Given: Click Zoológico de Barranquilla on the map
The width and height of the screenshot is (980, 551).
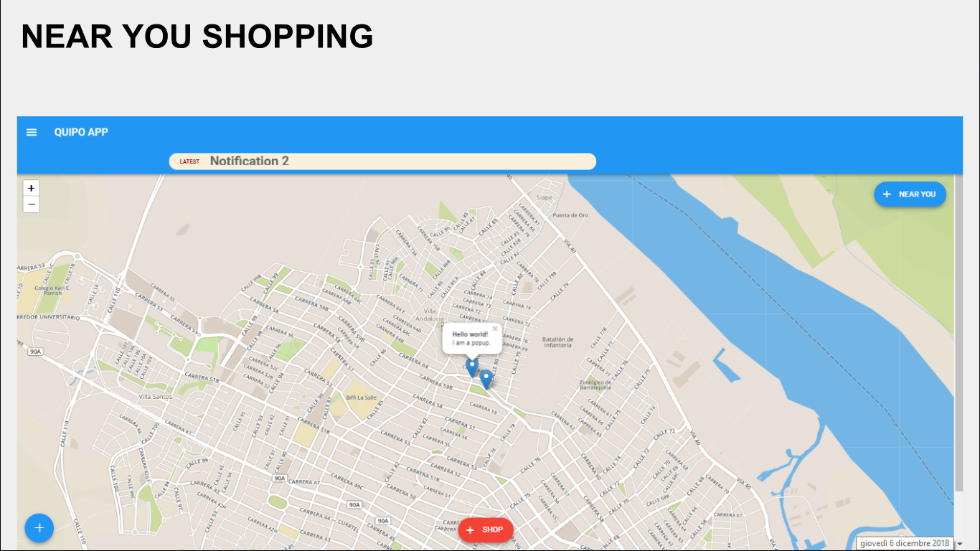Looking at the screenshot, I should (595, 385).
